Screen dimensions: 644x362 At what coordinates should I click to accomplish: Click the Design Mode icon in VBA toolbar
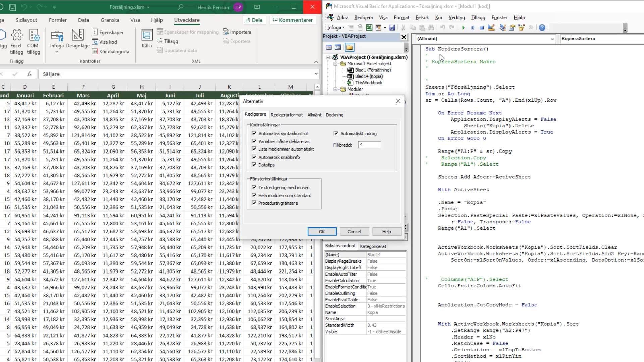(491, 28)
